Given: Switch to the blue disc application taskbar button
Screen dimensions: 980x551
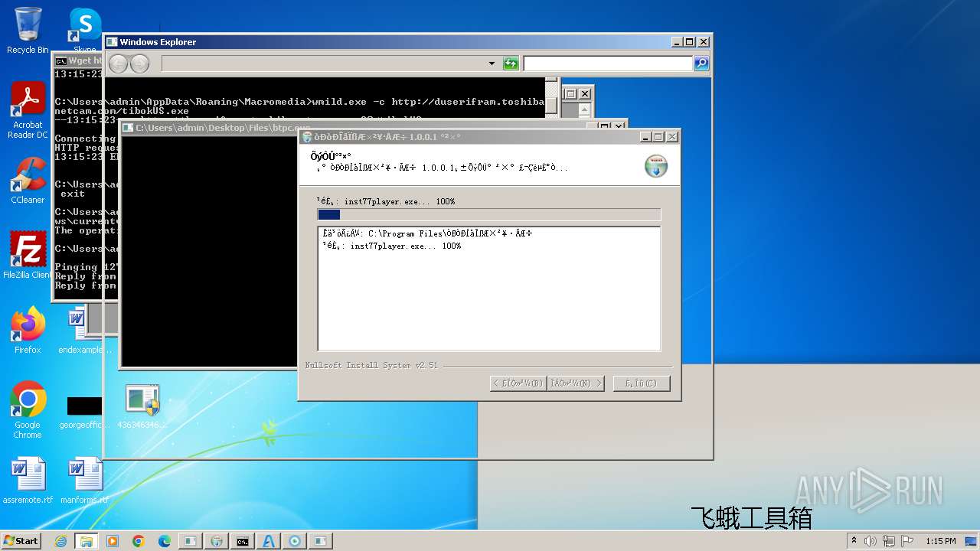Looking at the screenshot, I should coord(294,541).
